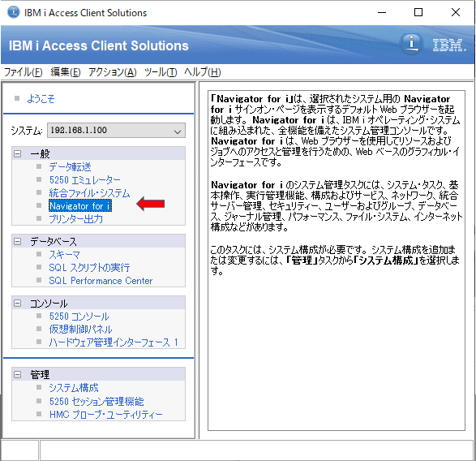476x461 pixels.
Task: Click the ようこそ link
Action: point(41,99)
